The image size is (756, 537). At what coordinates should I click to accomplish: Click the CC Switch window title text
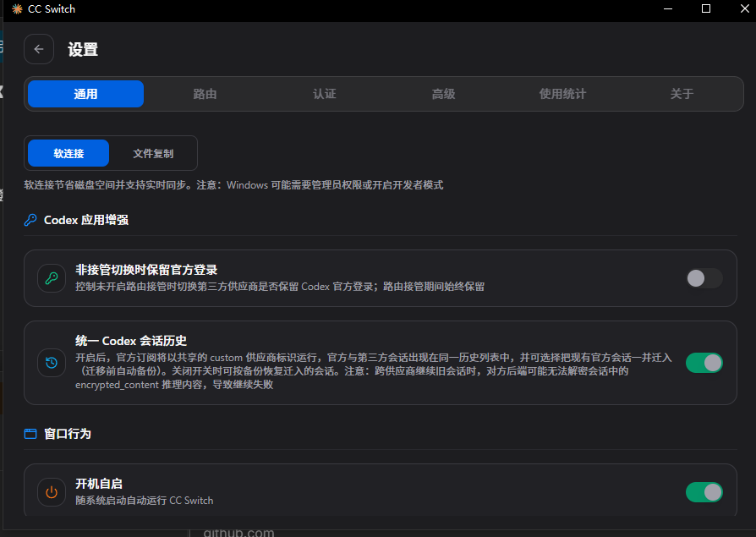(52, 9)
